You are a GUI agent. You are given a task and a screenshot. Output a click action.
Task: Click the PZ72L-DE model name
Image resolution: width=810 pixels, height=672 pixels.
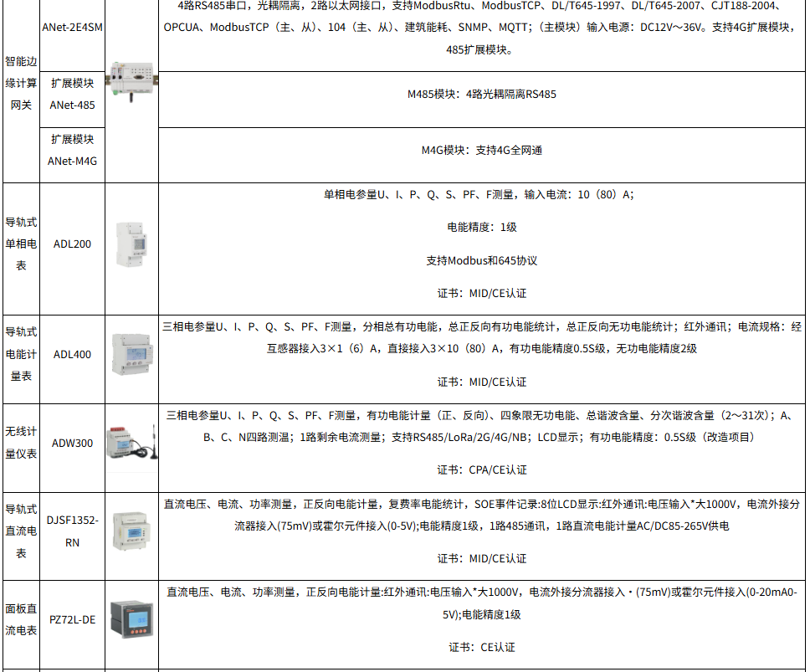pos(72,620)
